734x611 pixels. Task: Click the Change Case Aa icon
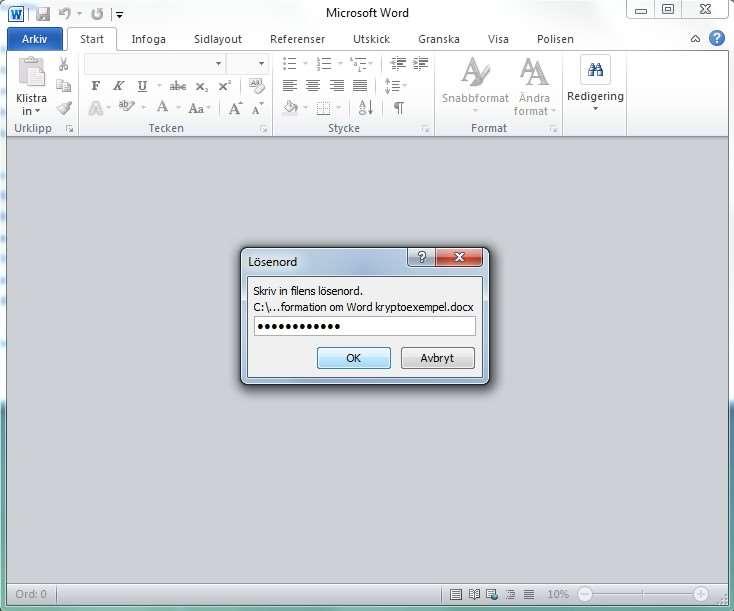click(x=196, y=109)
